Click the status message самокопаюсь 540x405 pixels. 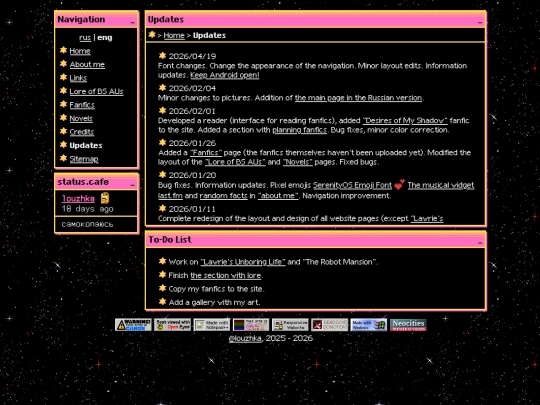[87, 224]
